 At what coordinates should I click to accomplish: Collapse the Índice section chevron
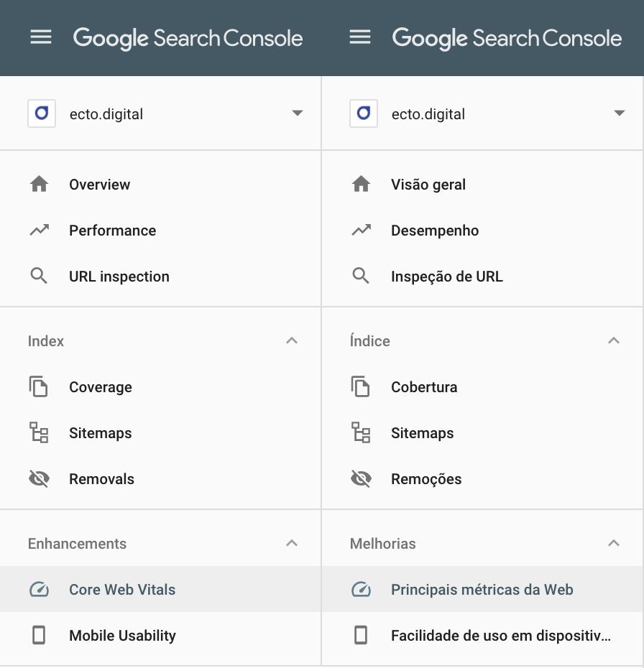click(614, 340)
